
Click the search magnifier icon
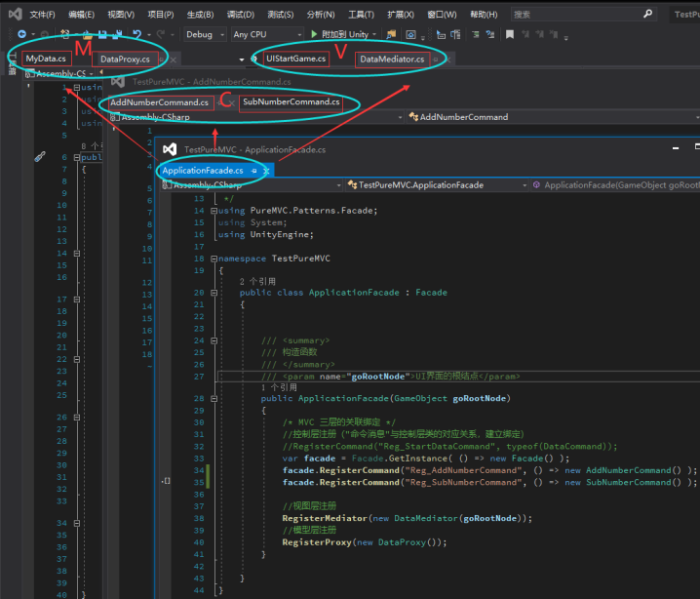coord(647,15)
